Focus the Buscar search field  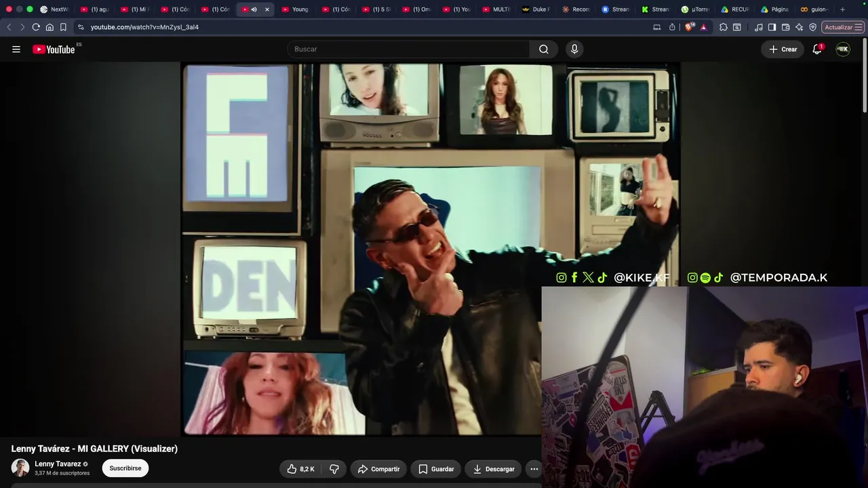[409, 49]
